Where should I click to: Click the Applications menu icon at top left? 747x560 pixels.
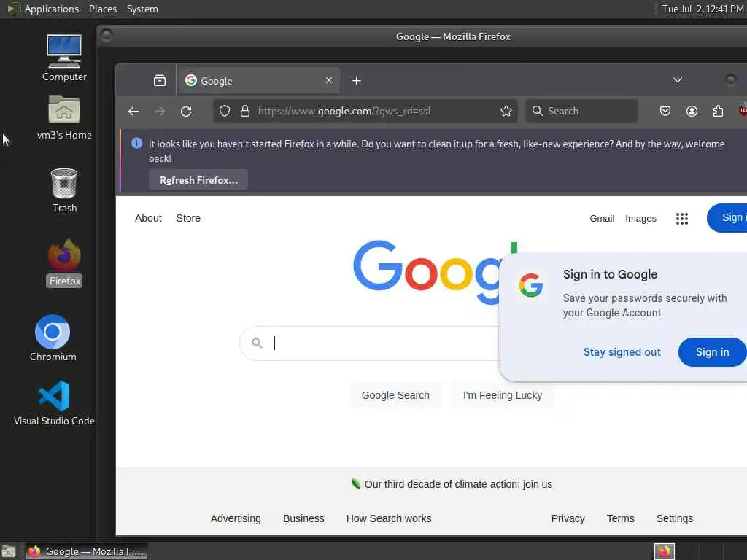click(13, 9)
